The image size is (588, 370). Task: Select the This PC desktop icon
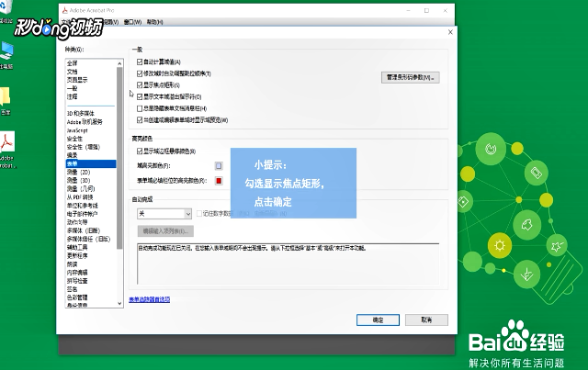(x=6, y=51)
